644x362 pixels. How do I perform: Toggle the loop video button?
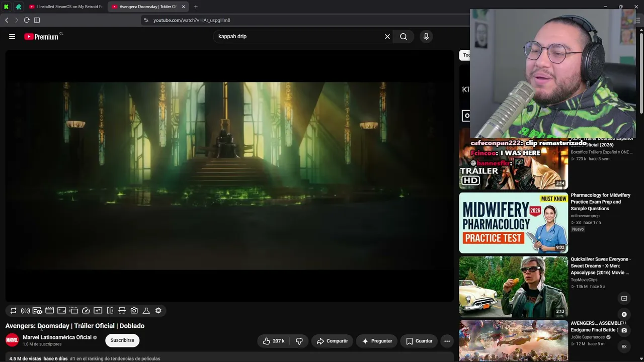(14, 311)
